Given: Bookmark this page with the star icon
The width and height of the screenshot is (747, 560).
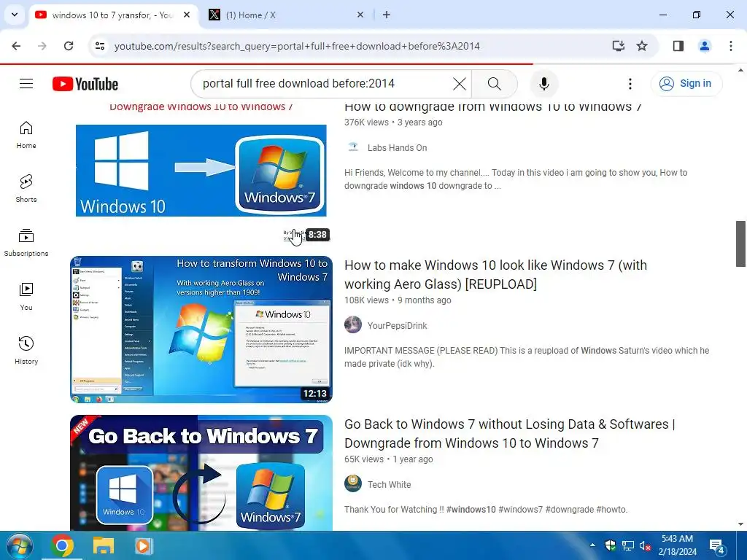Looking at the screenshot, I should coord(642,46).
